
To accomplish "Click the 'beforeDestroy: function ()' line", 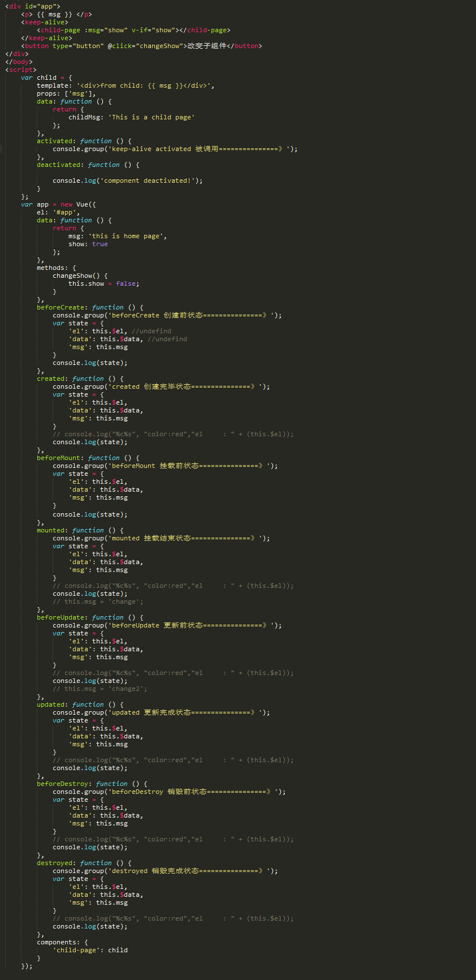I will coord(92,784).
